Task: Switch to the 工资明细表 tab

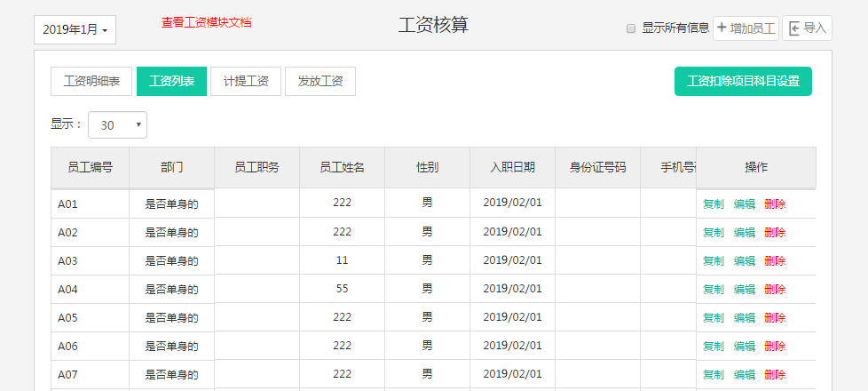Action: pyautogui.click(x=91, y=81)
